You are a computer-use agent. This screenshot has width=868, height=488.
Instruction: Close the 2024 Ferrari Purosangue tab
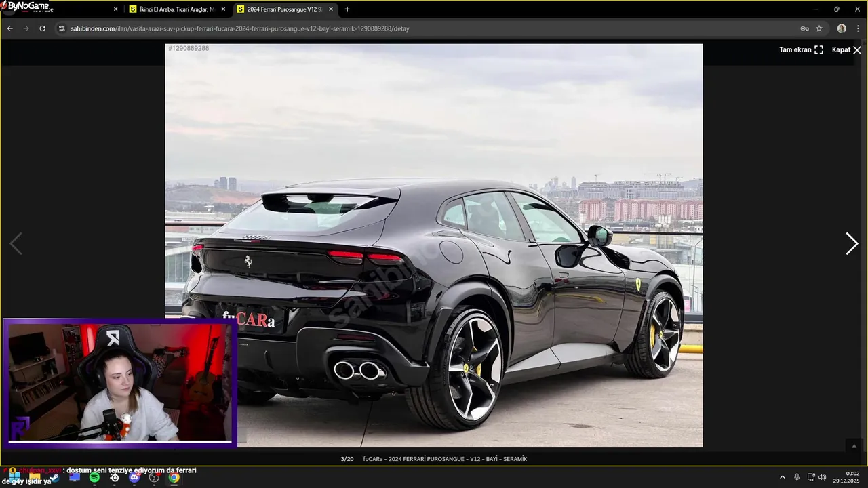point(331,9)
